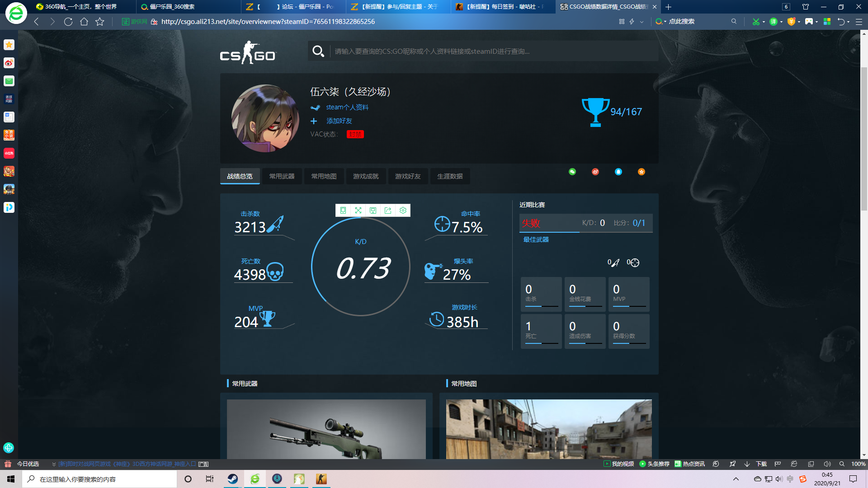Toggle the browser mute sound icon
Viewport: 868px width, 488px height.
[827, 464]
